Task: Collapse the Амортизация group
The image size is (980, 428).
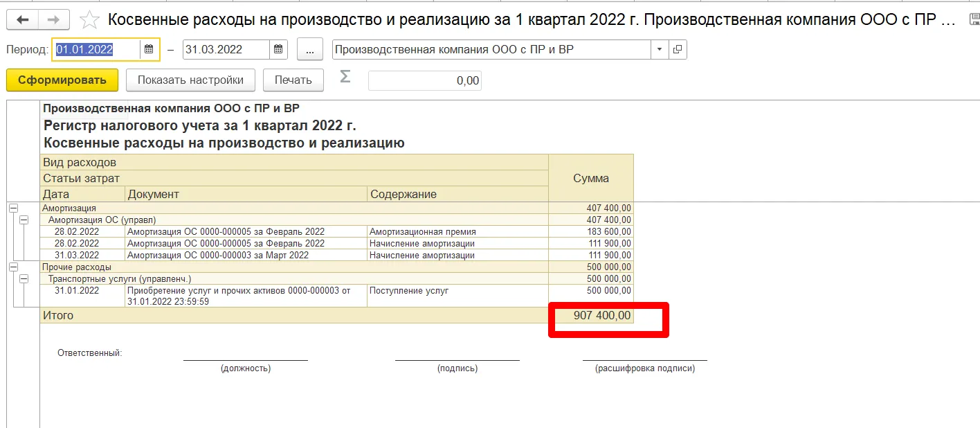Action: coord(12,208)
